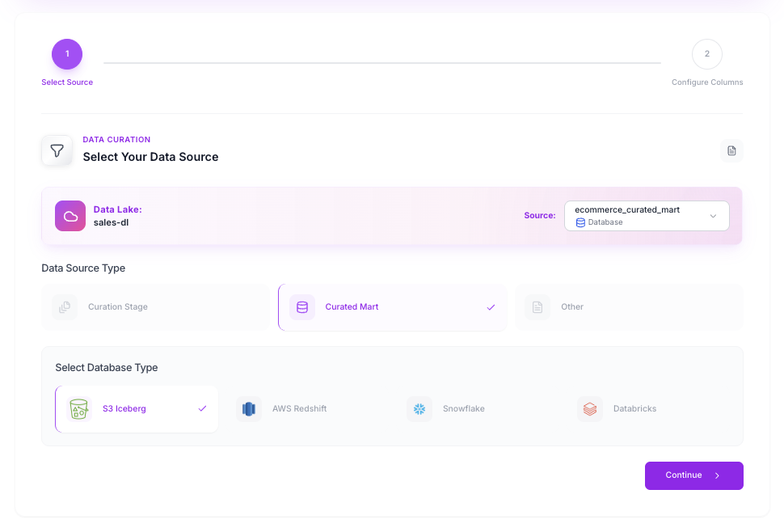This screenshot has height=532, width=784.
Task: Open the ecommerce_curated_mart source dropdown
Action: coord(639,216)
